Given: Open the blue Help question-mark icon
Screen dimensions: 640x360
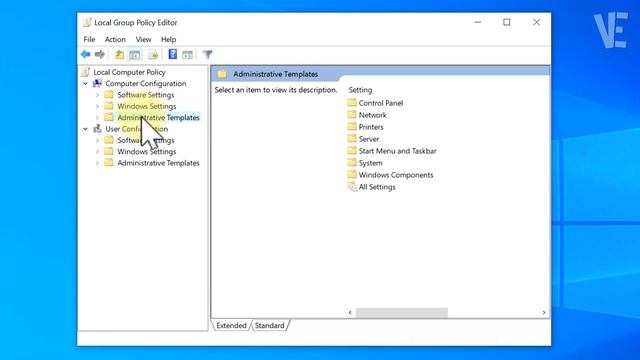Looking at the screenshot, I should coord(173,54).
